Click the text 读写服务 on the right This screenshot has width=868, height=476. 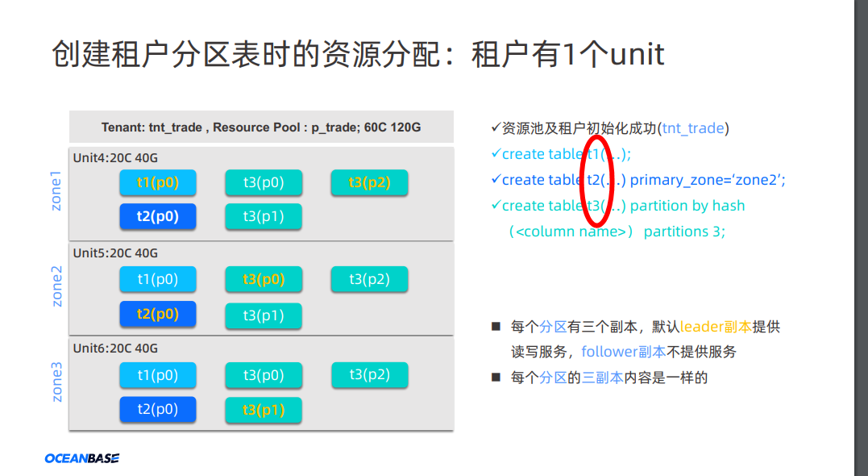pos(538,352)
